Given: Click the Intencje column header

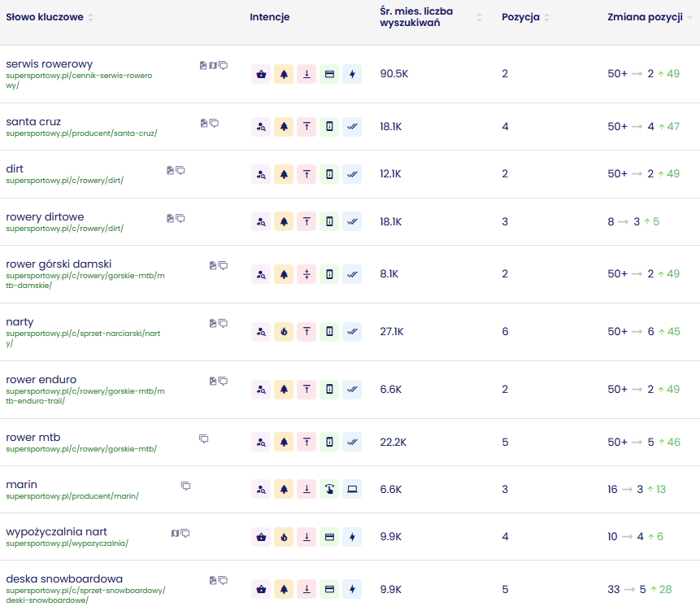Looking at the screenshot, I should click(269, 18).
